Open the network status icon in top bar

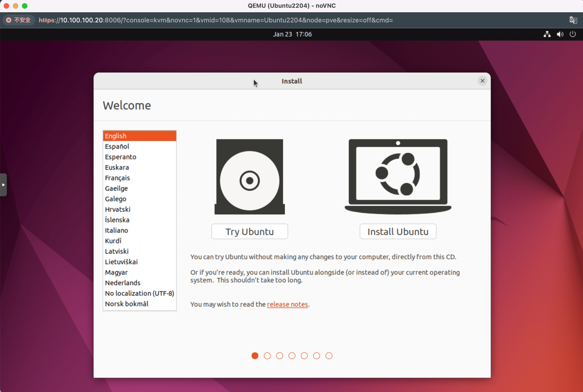(x=547, y=34)
